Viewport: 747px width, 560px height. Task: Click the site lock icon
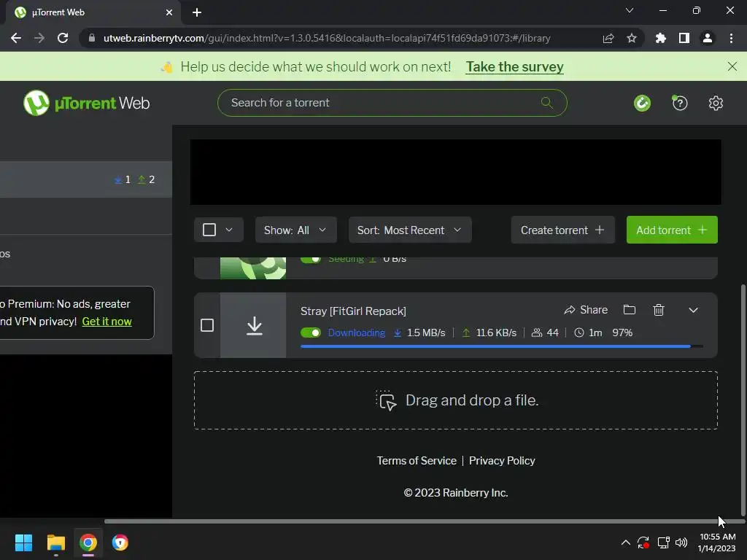[x=91, y=38]
